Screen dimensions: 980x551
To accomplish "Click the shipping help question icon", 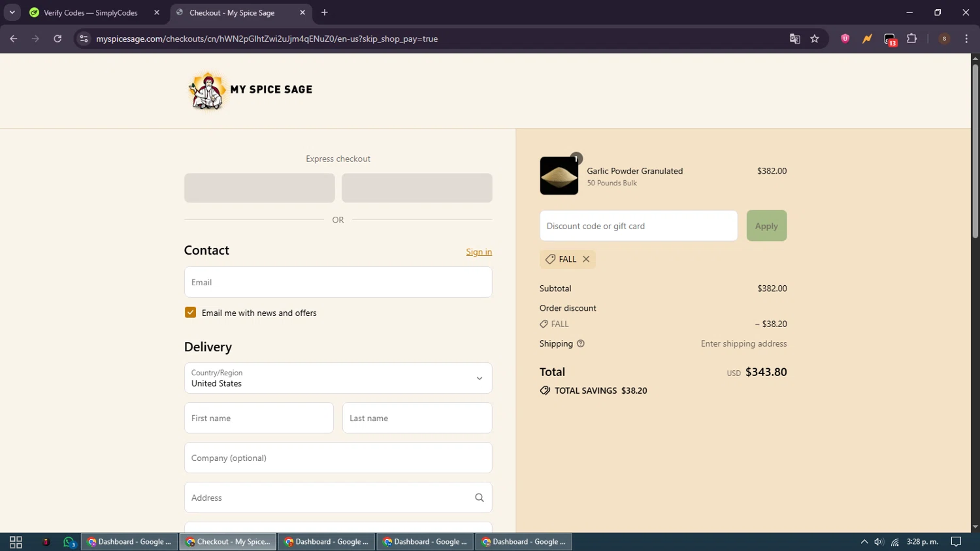I will [580, 343].
